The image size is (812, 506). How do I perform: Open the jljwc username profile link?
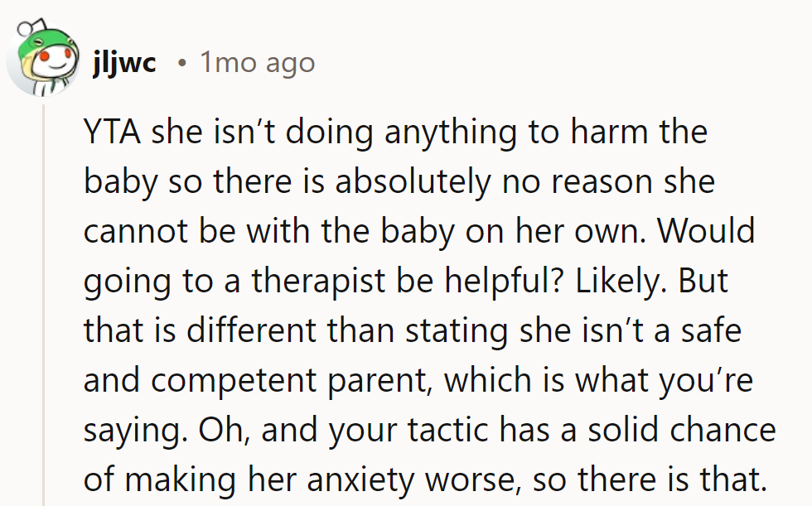point(124,63)
